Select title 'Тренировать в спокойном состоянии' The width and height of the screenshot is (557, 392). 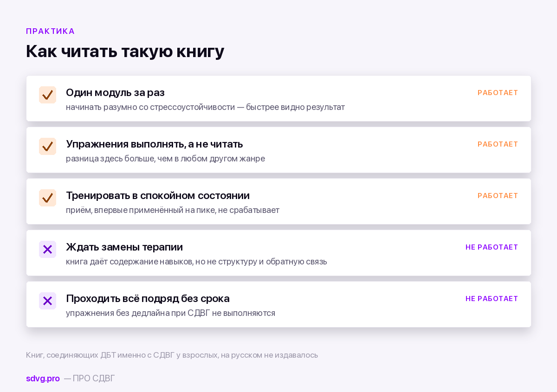pyautogui.click(x=158, y=195)
